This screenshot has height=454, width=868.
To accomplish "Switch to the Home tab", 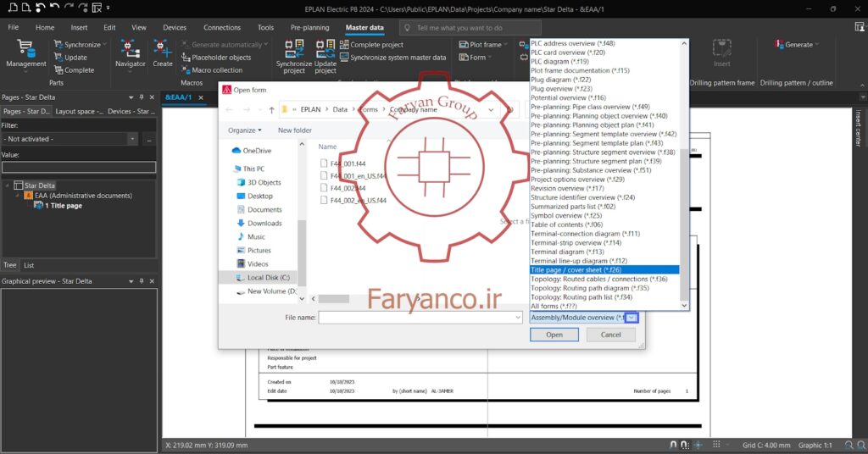I will coord(45,27).
